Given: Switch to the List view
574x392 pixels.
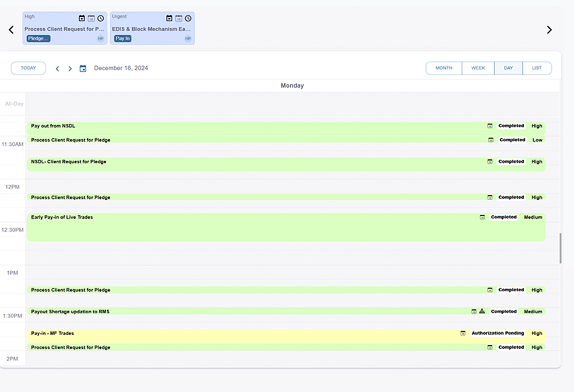Looking at the screenshot, I should (537, 68).
